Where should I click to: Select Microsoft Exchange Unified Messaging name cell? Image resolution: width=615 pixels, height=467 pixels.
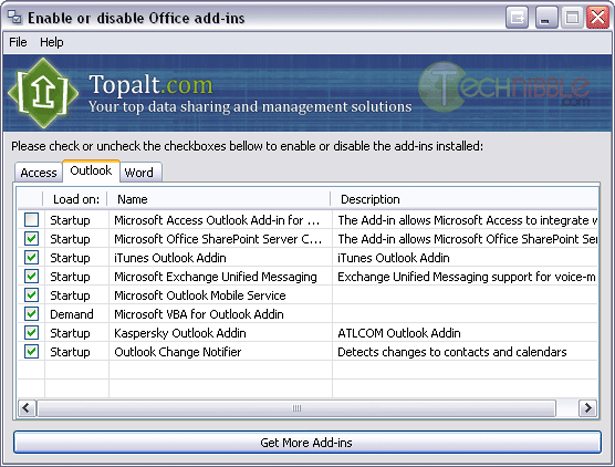click(215, 277)
